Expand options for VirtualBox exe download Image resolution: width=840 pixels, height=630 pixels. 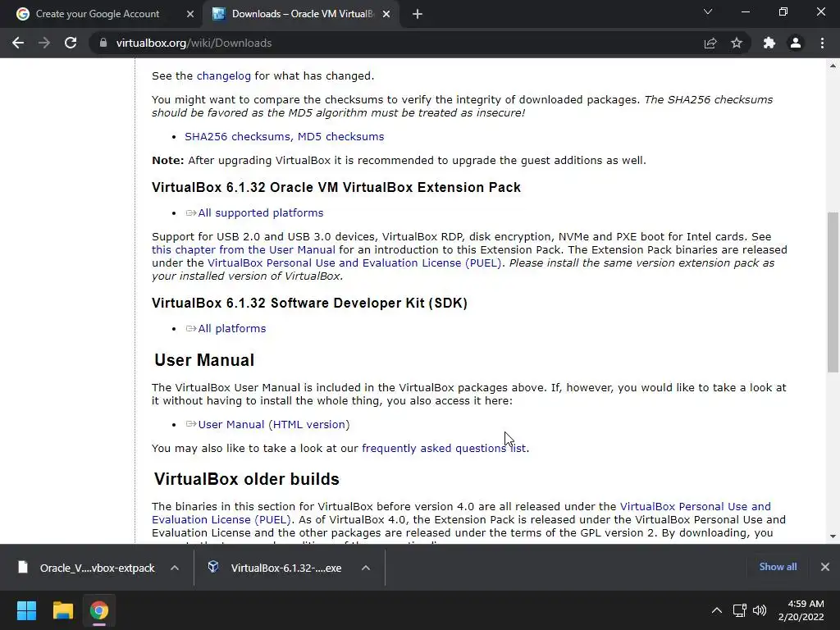pos(366,568)
